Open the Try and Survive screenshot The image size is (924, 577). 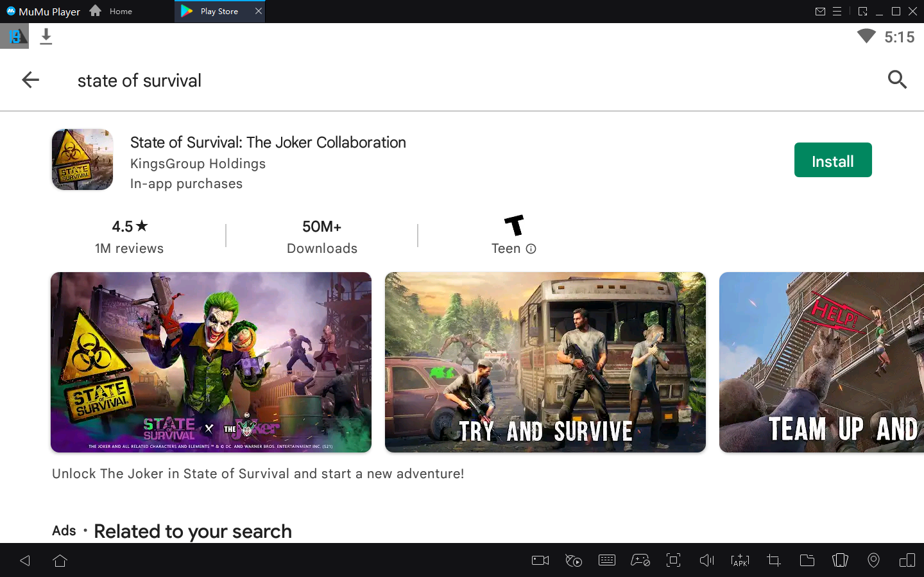click(545, 362)
